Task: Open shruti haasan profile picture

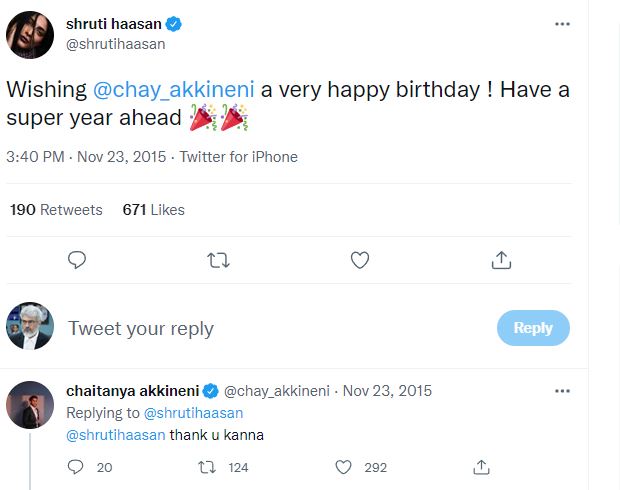Action: point(30,35)
